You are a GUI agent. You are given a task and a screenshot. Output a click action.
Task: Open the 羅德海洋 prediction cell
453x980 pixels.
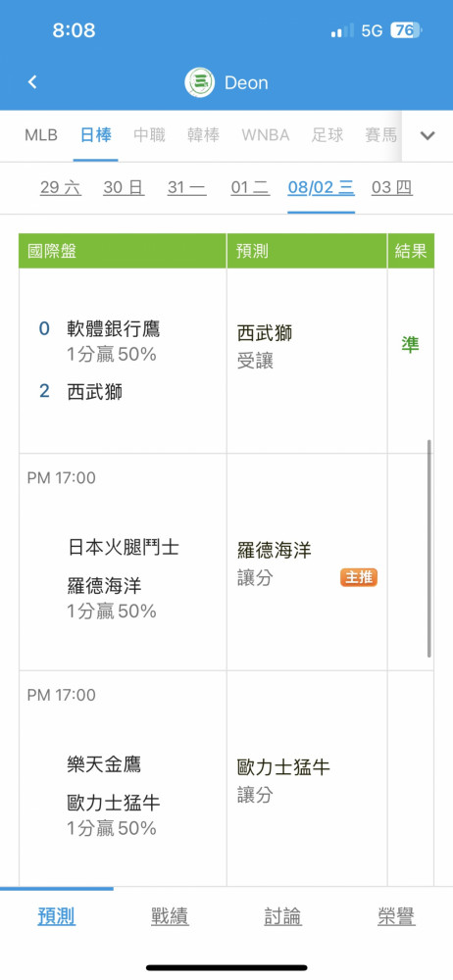307,562
